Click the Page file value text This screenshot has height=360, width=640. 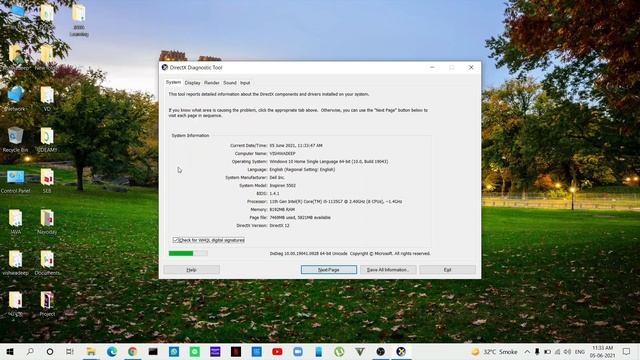coord(300,218)
